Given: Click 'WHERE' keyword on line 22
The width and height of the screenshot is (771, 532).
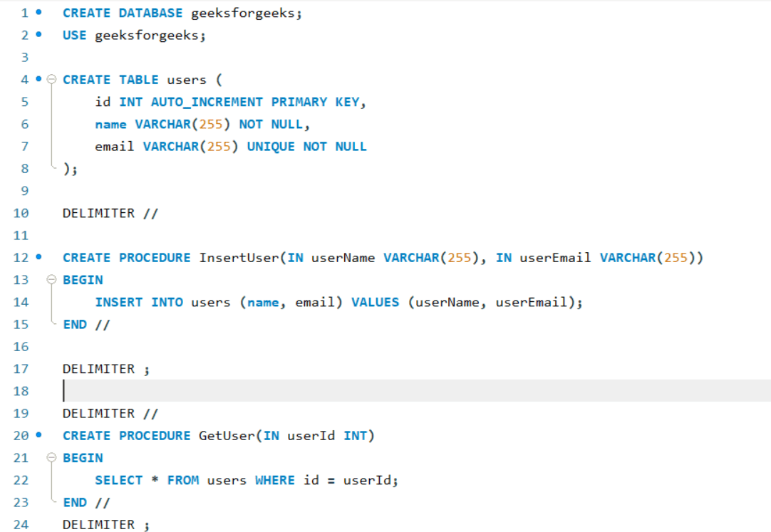Looking at the screenshot, I should (275, 481).
